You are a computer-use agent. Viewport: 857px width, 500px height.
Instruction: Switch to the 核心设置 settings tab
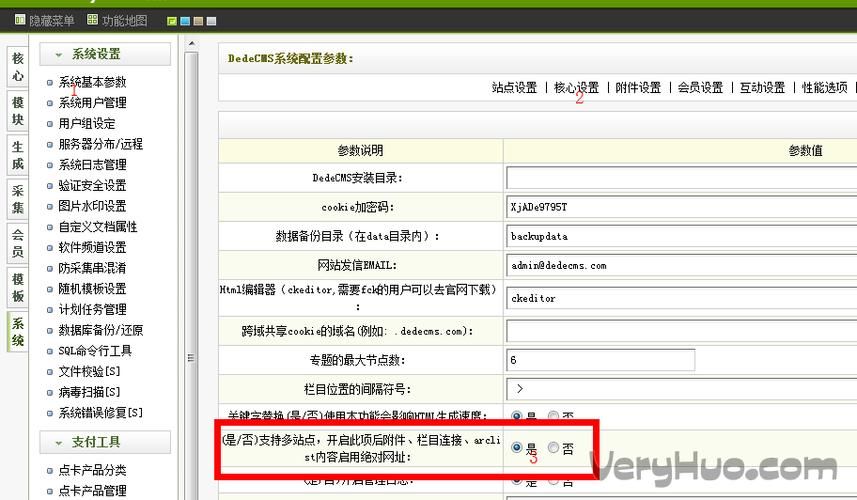click(577, 87)
